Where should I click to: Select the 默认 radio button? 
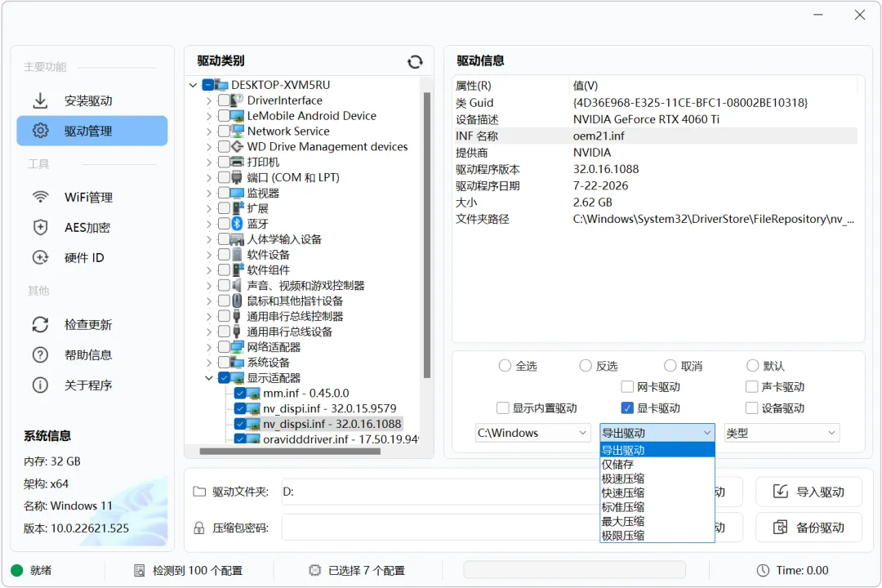(752, 366)
